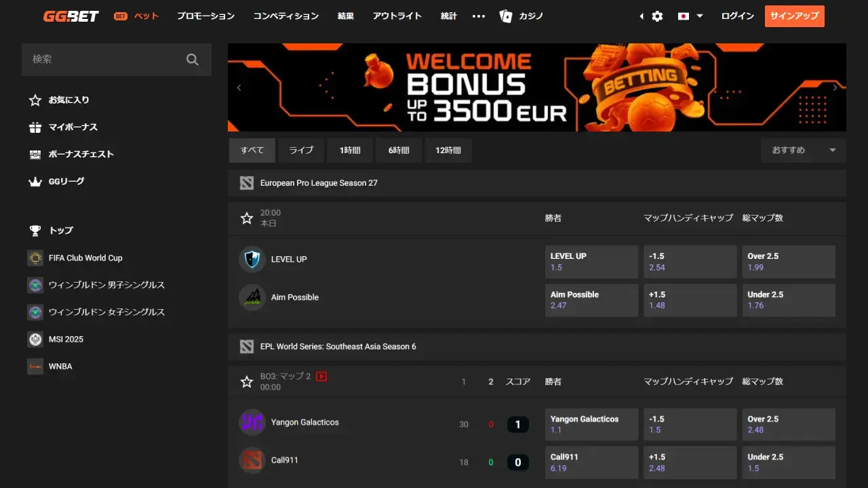This screenshot has height=488, width=868.
Task: Open the 統計 menu item
Action: coord(449,16)
